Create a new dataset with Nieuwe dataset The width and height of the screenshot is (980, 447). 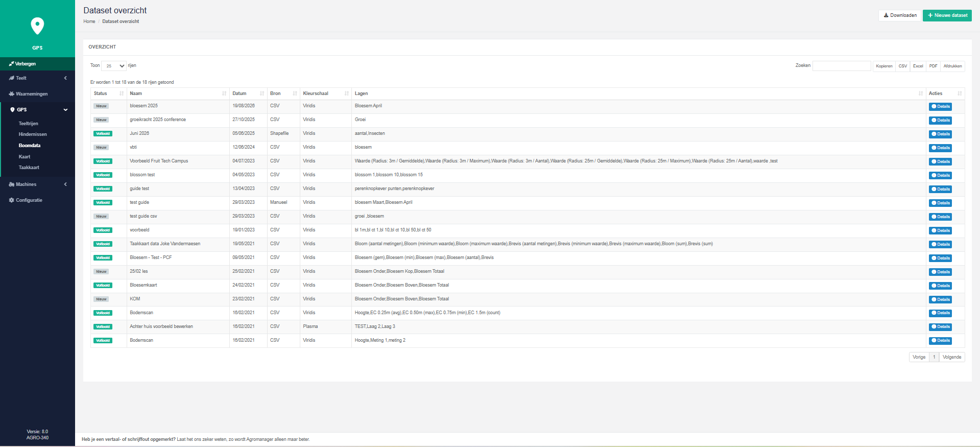pos(947,15)
